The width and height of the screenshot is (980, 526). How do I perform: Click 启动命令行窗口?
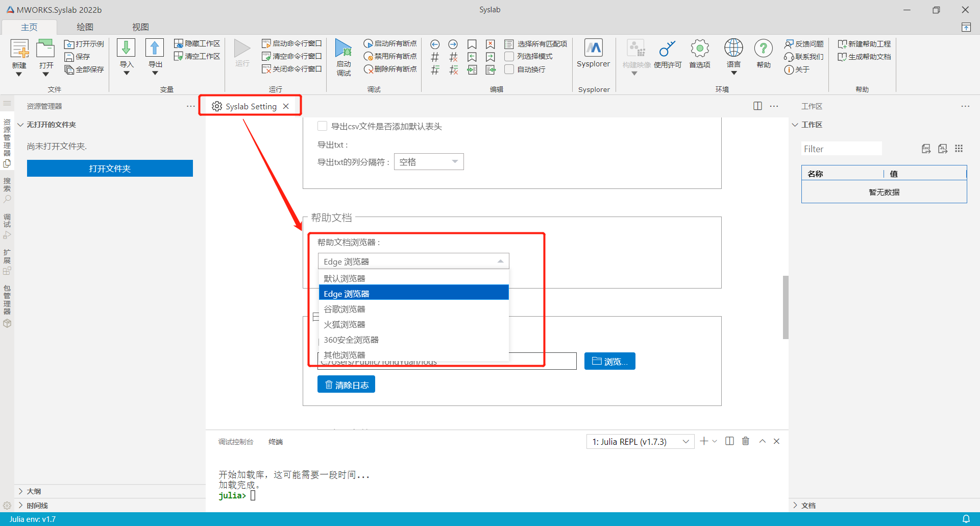[x=292, y=43]
